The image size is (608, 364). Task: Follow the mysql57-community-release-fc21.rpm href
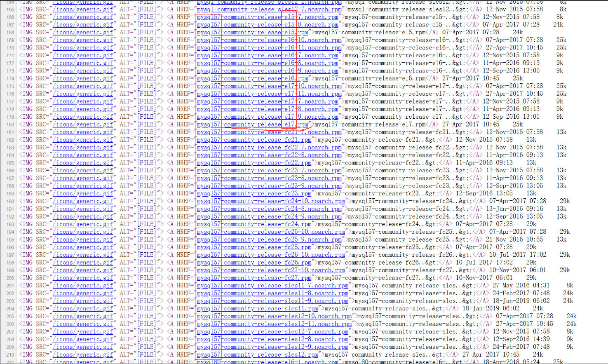click(x=254, y=140)
